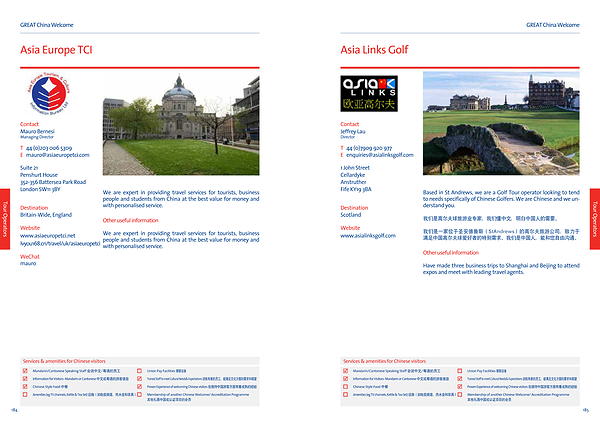Toggle left page Union Pay Facilities checkbox

139,370
